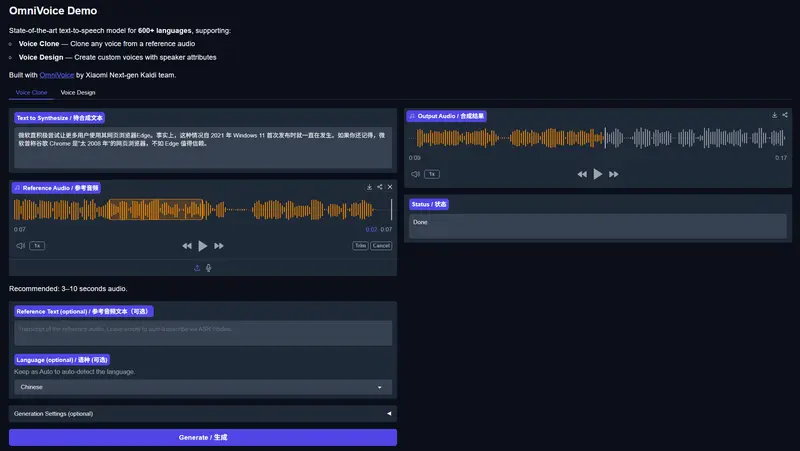Open the OmniVoice link
This screenshot has height=451, width=800.
(x=57, y=75)
